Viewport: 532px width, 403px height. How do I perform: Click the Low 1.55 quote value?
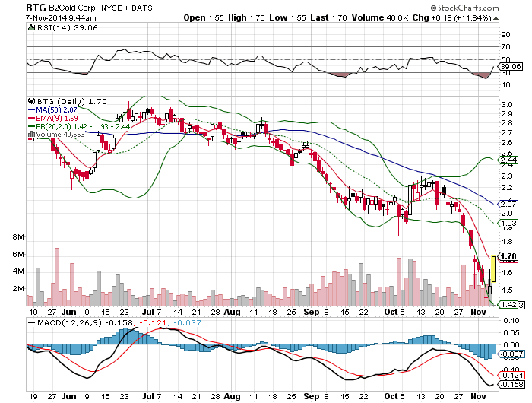[x=288, y=17]
